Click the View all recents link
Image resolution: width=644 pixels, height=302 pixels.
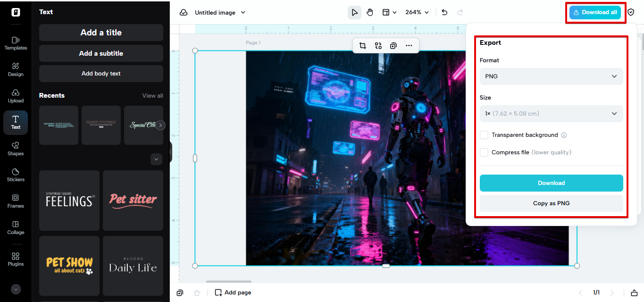point(152,95)
